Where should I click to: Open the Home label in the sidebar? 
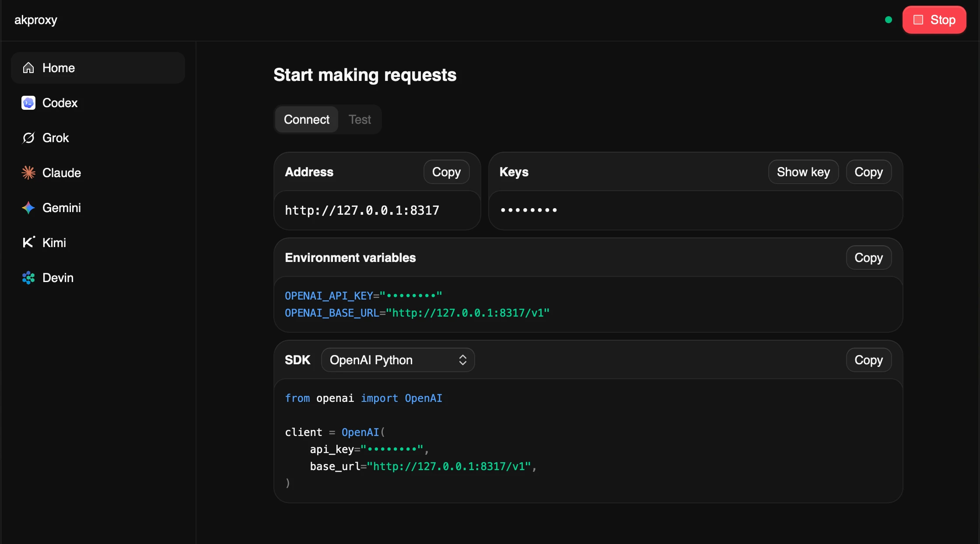(59, 68)
